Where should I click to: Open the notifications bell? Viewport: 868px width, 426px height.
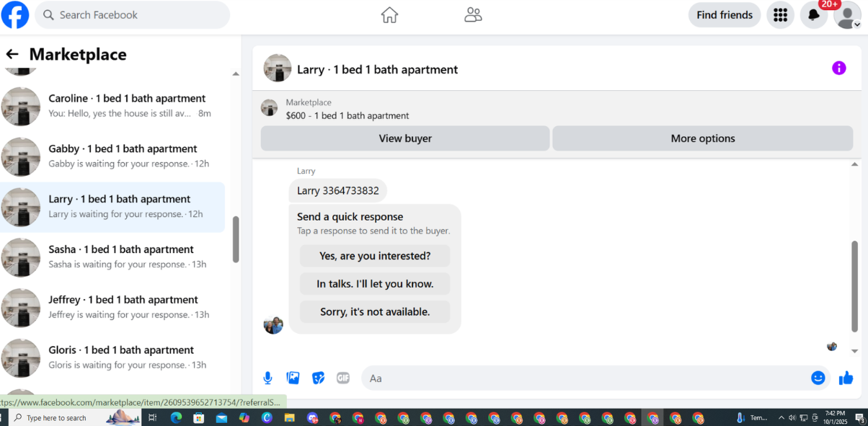(814, 14)
